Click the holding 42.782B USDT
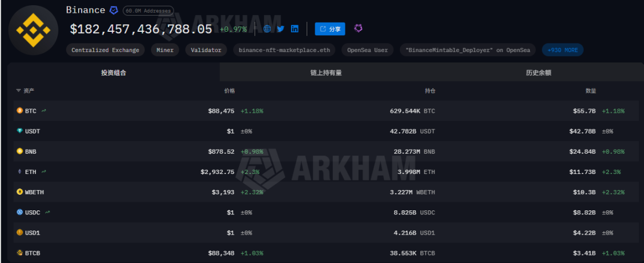 pos(413,131)
